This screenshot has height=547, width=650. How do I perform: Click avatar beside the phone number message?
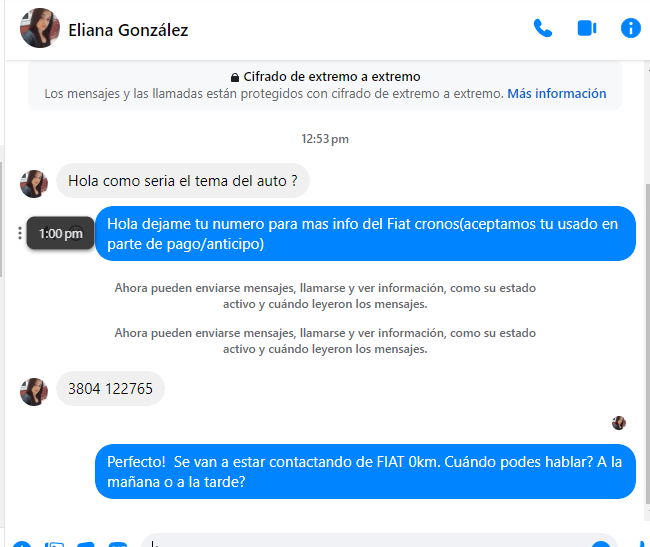34,392
